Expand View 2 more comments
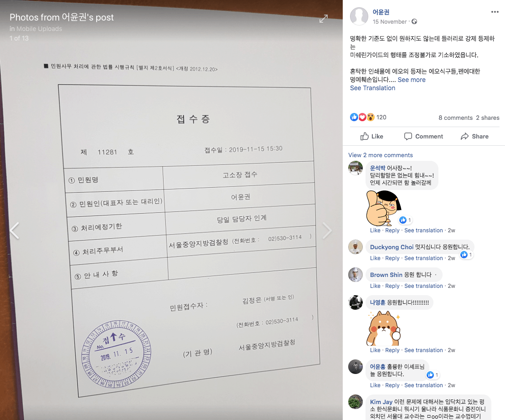The image size is (505, 420). [381, 155]
